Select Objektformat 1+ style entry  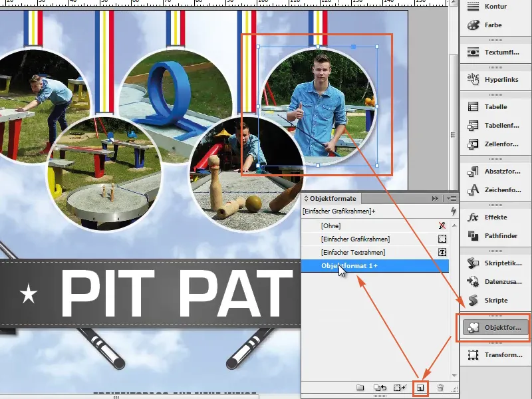[375, 265]
